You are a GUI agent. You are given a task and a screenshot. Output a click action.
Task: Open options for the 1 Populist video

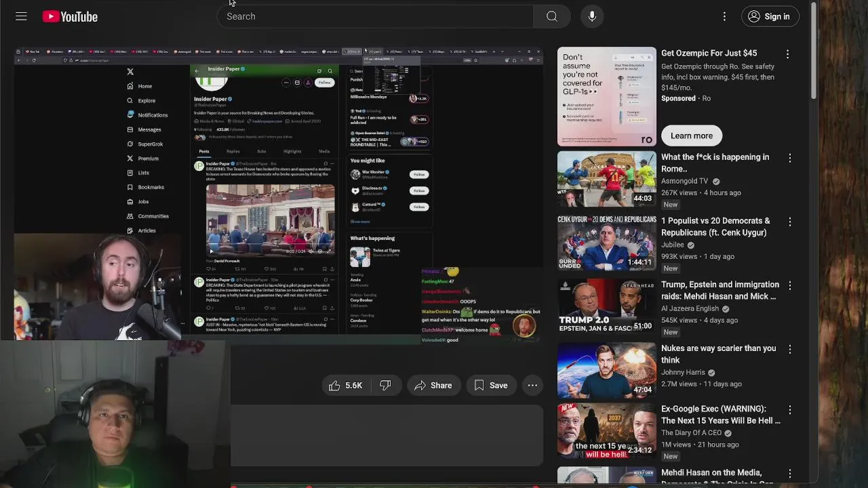pos(789,222)
